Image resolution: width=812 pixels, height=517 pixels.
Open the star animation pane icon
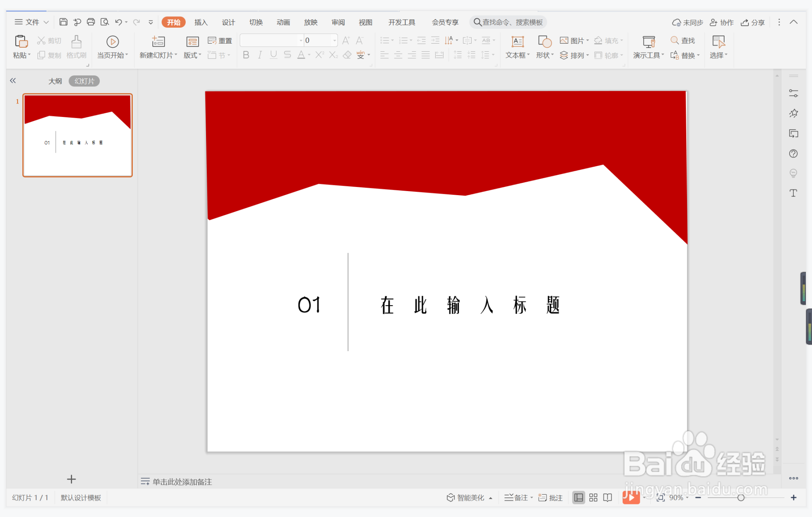coord(793,113)
